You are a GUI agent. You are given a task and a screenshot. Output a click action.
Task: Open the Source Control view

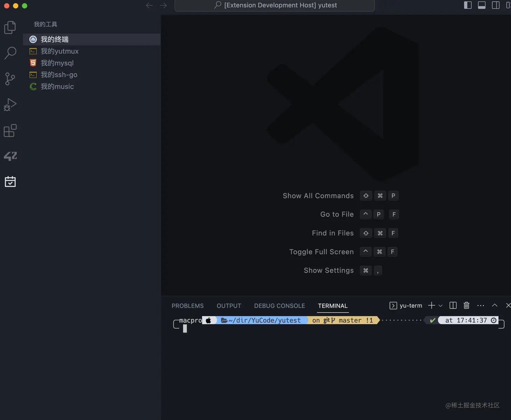click(10, 79)
